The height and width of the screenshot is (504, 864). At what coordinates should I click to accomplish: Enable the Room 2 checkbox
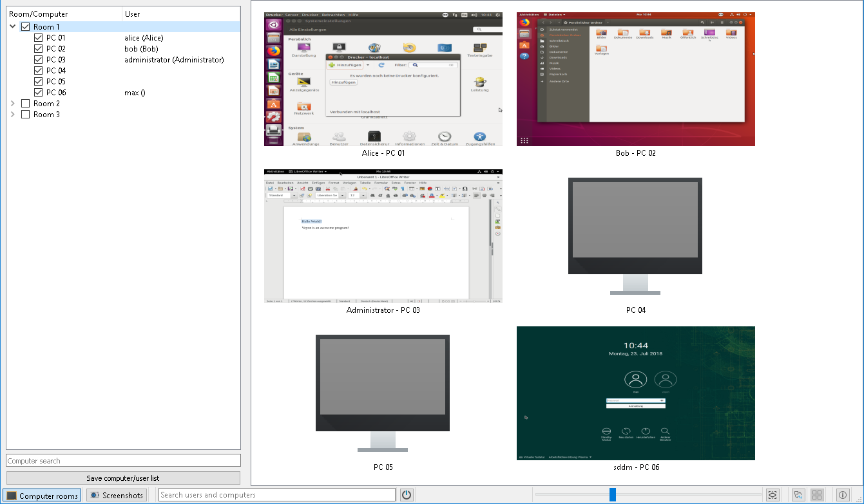[26, 103]
